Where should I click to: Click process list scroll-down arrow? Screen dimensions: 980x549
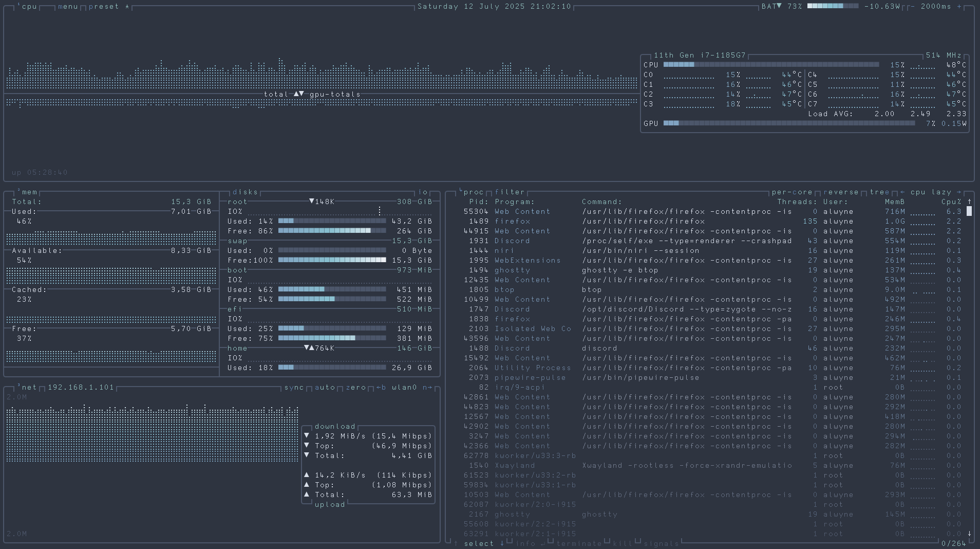[969, 534]
